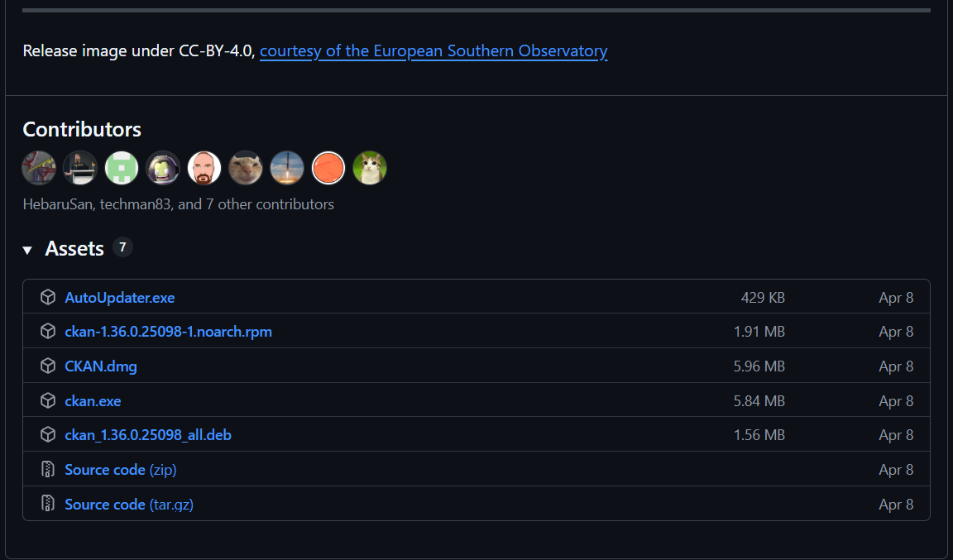Download ckan.exe
The height and width of the screenshot is (560, 953).
click(93, 400)
